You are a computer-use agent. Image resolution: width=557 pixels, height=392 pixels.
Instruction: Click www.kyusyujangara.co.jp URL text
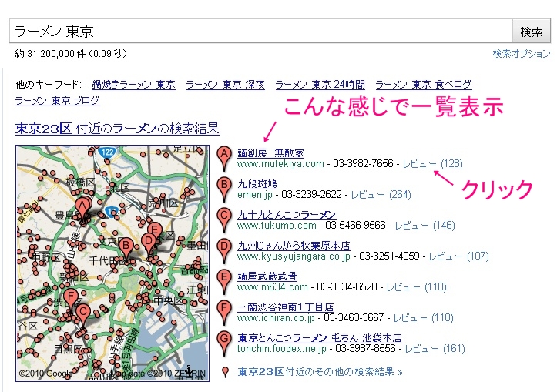[294, 256]
